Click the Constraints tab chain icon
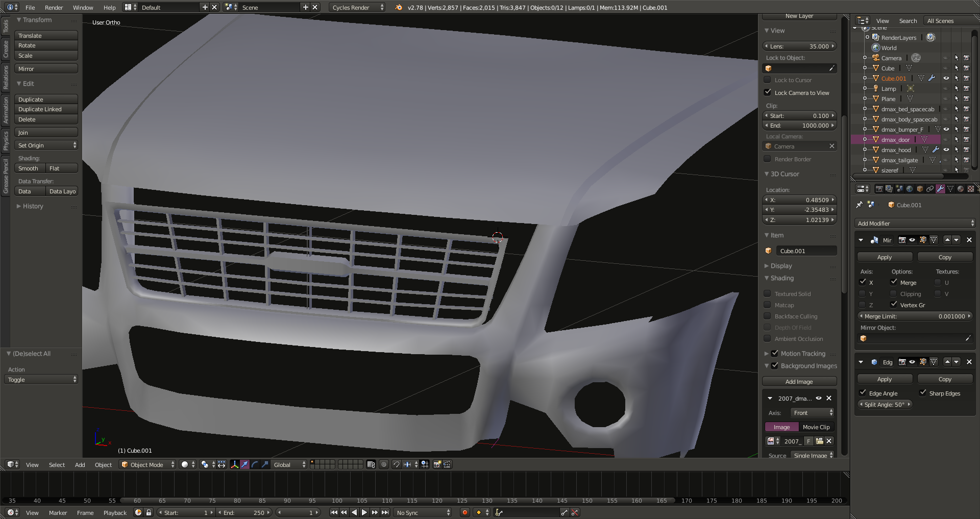 click(930, 189)
